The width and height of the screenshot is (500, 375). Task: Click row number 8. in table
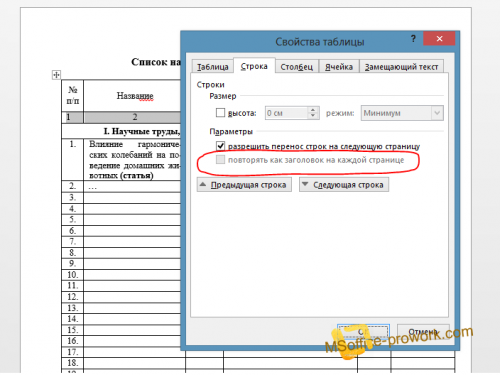point(72,253)
